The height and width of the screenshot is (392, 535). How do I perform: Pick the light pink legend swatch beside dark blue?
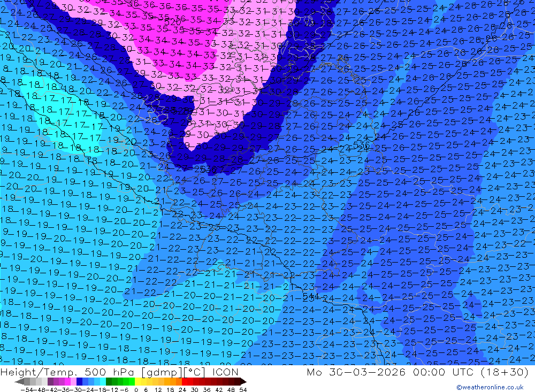tap(73, 381)
